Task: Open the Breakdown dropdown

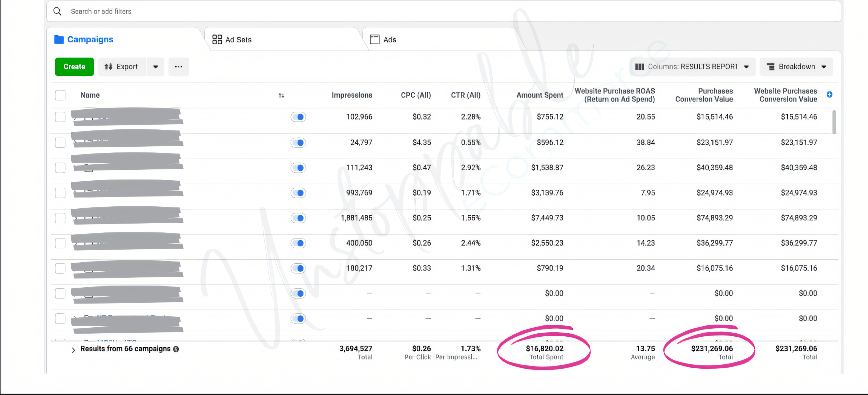Action: 796,67
